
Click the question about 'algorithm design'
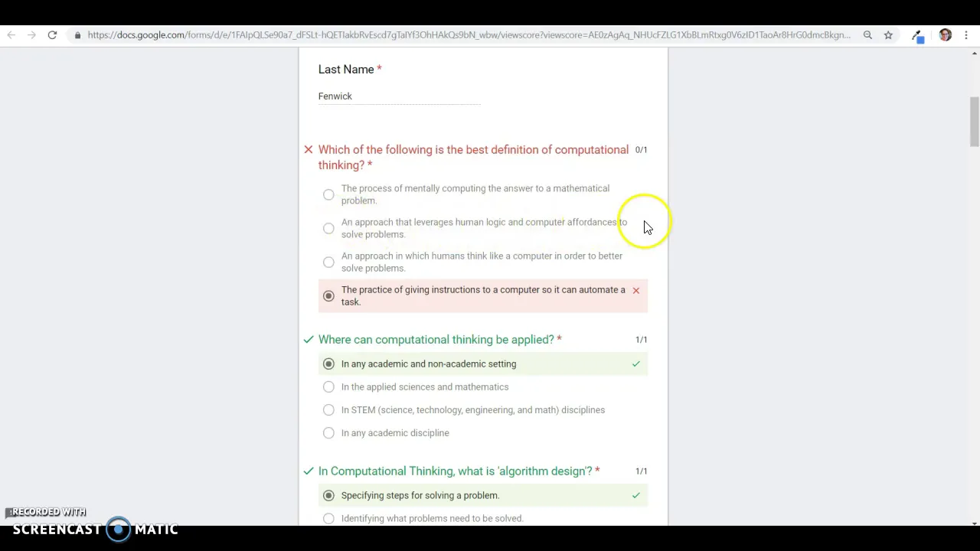459,471
